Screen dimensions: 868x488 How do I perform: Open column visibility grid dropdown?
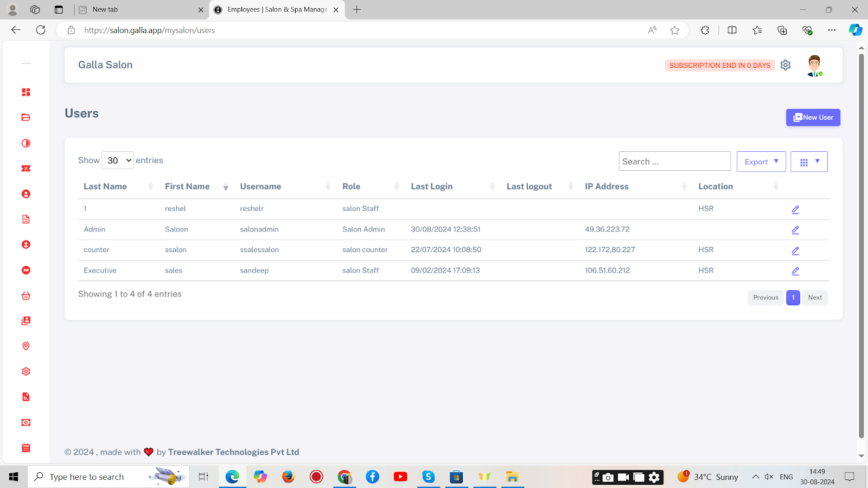coord(809,162)
